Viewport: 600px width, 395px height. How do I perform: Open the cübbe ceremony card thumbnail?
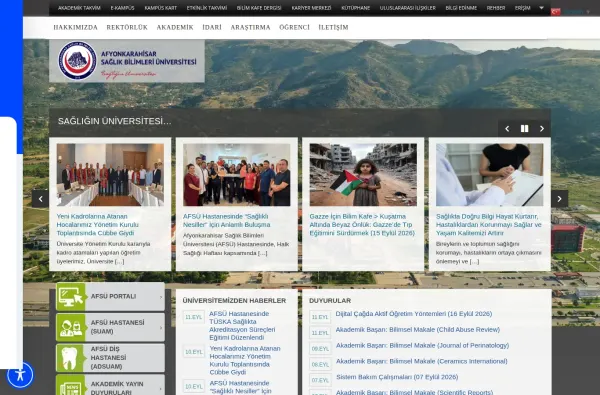click(110, 175)
